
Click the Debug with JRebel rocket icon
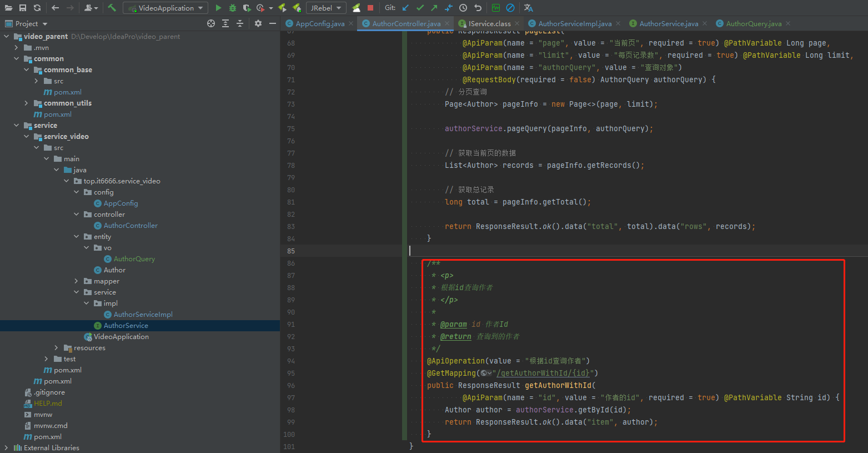click(x=297, y=8)
